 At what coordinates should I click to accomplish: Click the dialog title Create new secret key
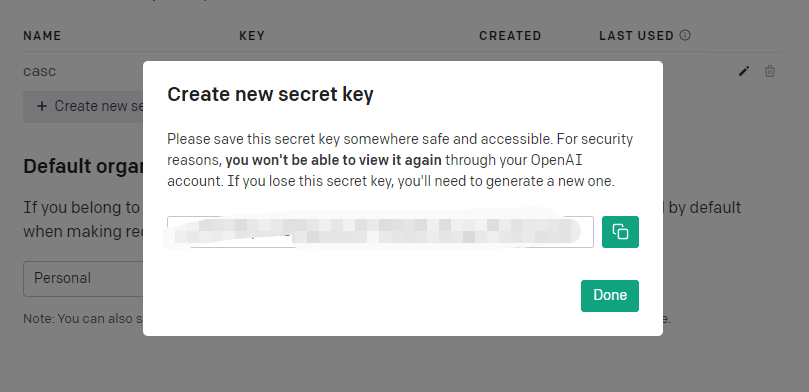270,94
